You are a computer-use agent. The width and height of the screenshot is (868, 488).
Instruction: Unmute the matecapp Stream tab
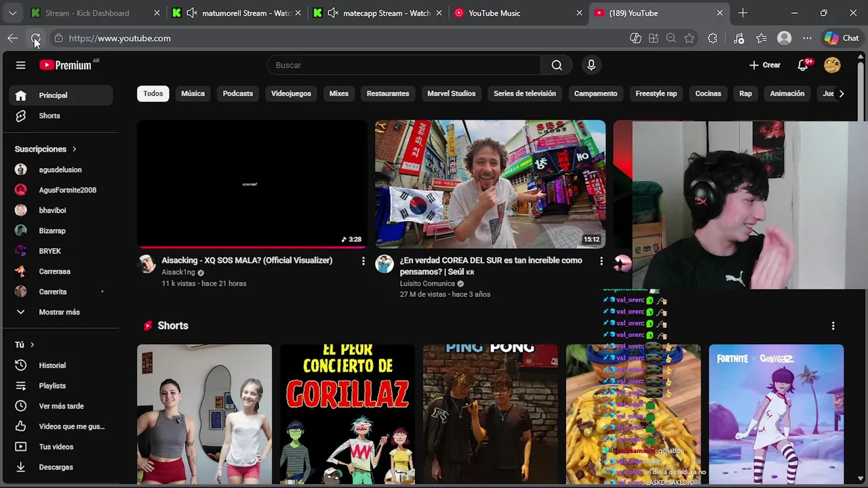(x=333, y=13)
